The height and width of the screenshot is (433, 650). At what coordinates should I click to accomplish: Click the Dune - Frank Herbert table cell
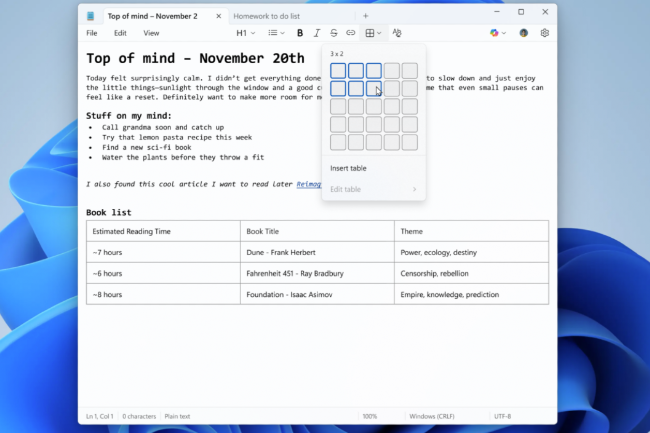point(317,252)
